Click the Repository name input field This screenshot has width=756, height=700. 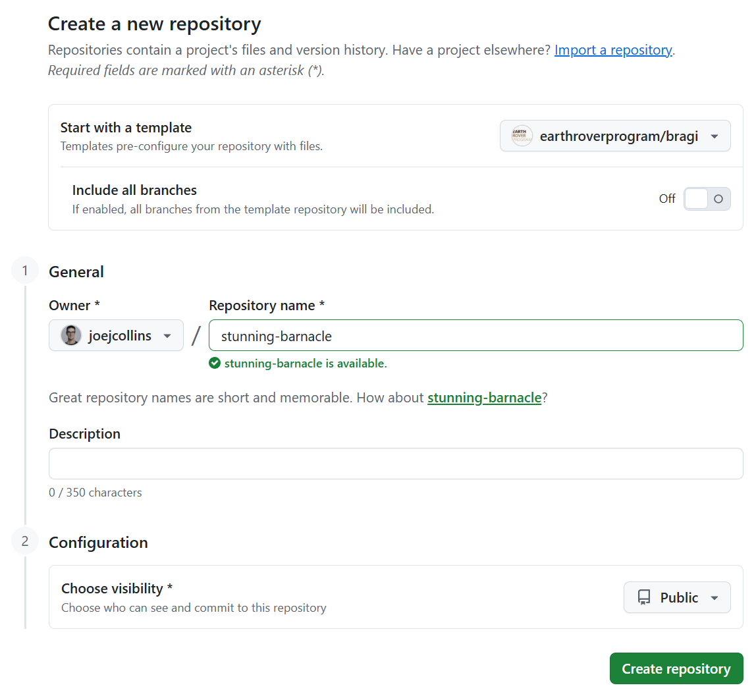476,336
